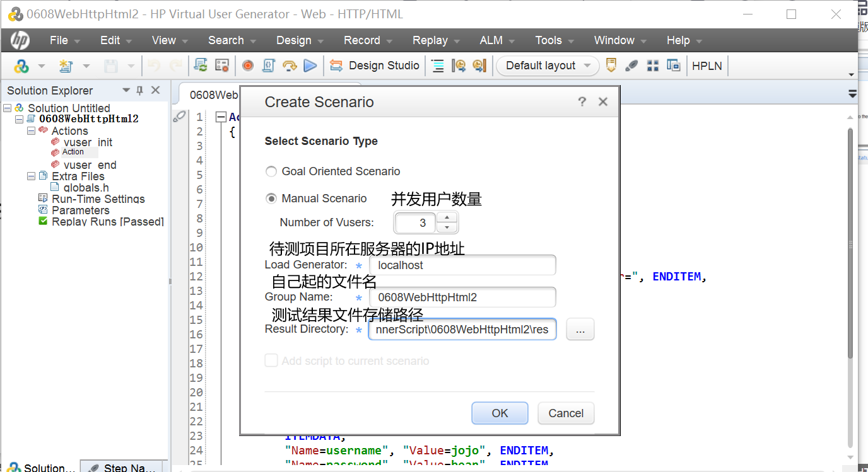Viewport: 868px width, 472px height.
Task: Click the Load Generator localhost field
Action: [x=462, y=265]
